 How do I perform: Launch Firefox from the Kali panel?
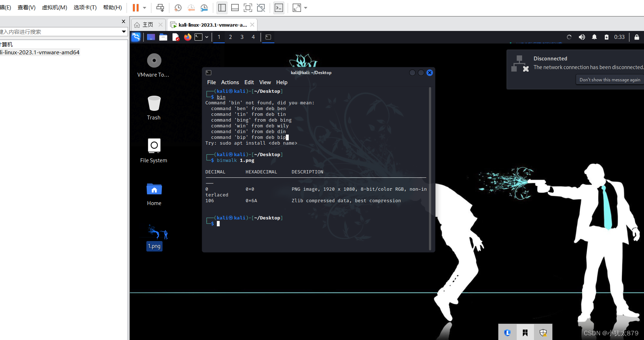[188, 37]
